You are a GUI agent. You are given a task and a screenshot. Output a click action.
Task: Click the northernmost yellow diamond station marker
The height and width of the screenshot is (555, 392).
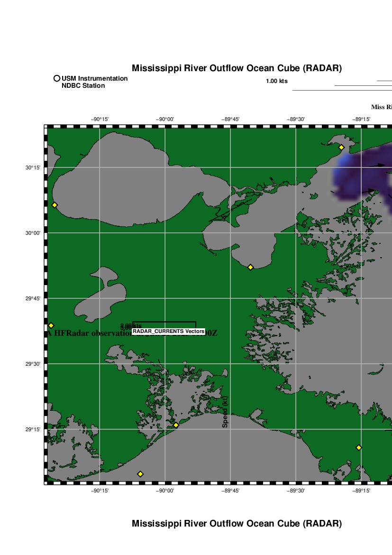click(x=341, y=147)
